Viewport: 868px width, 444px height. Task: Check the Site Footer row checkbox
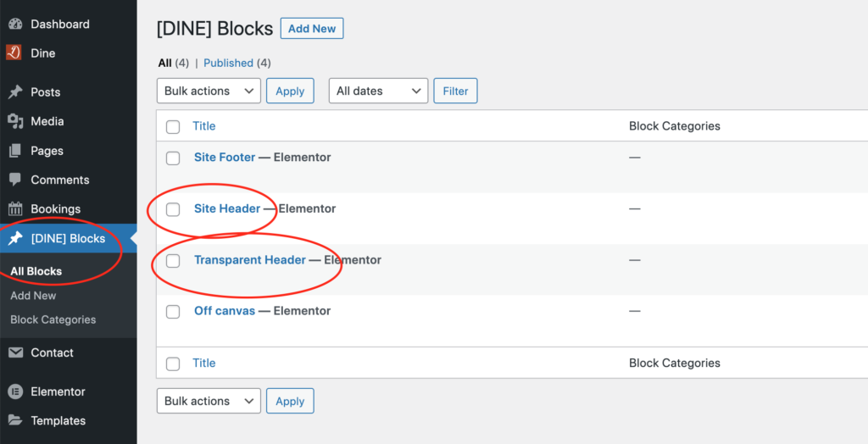173,158
